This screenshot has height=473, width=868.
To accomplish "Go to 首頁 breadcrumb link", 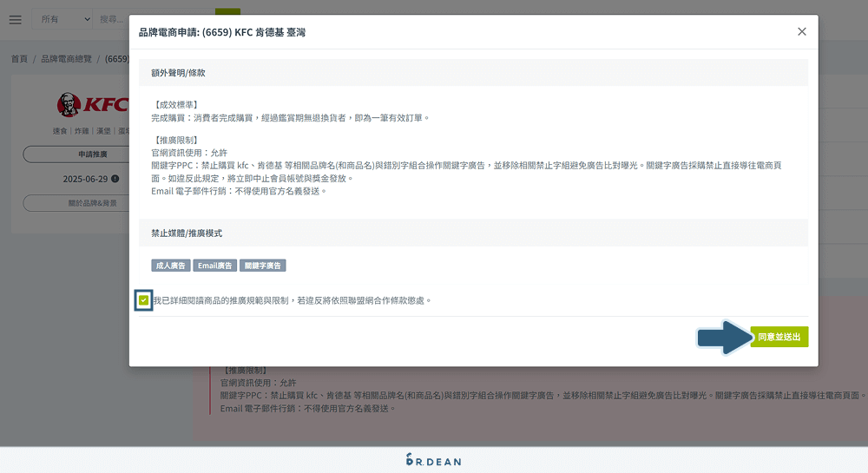I will coord(19,59).
